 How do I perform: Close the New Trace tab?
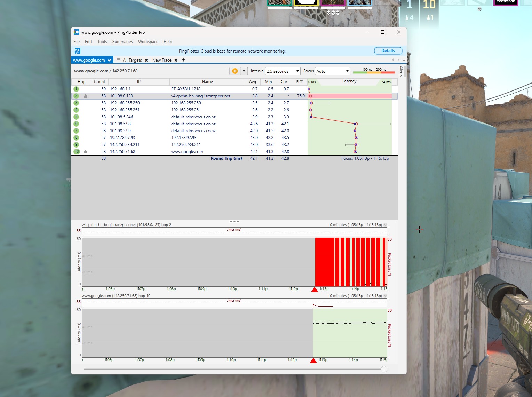[176, 60]
